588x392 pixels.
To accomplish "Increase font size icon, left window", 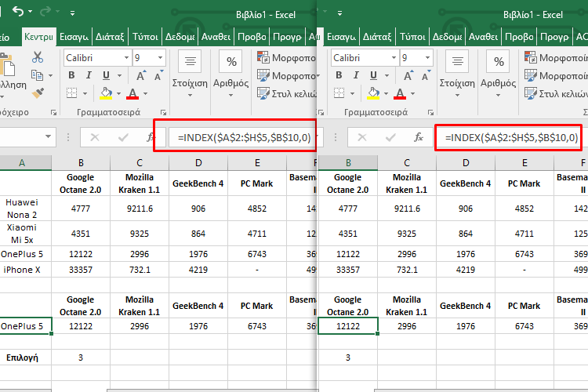I will 141,75.
